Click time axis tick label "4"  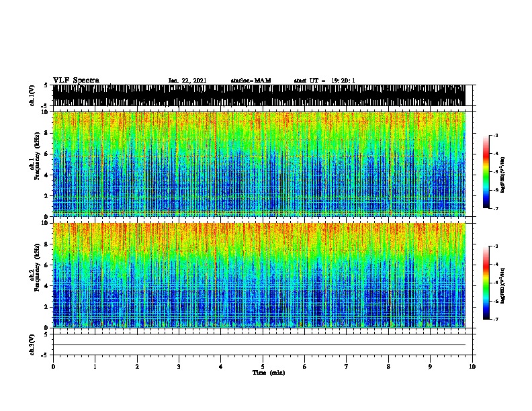tap(221, 367)
